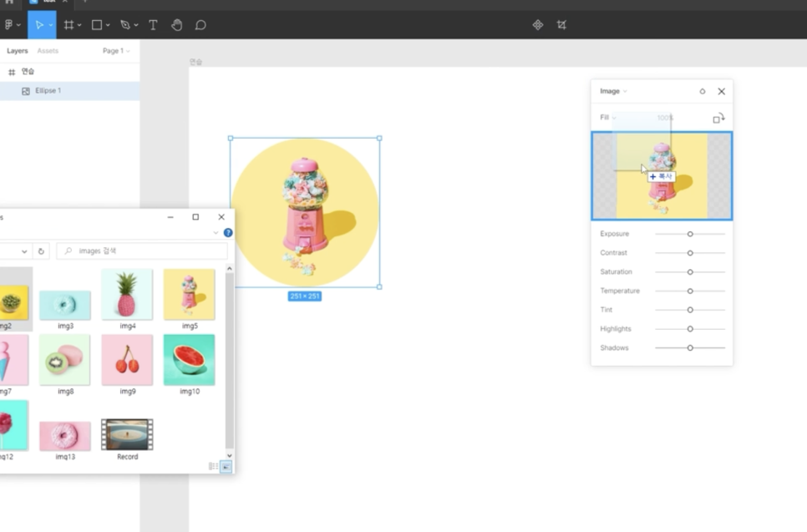Image resolution: width=807 pixels, height=532 pixels.
Task: Close the Explorer window
Action: click(221, 217)
